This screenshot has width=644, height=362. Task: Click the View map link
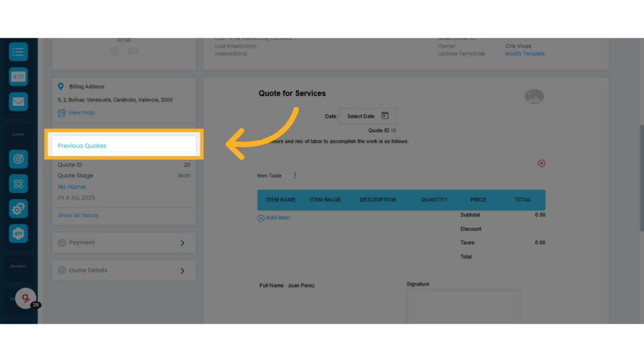[x=82, y=113]
